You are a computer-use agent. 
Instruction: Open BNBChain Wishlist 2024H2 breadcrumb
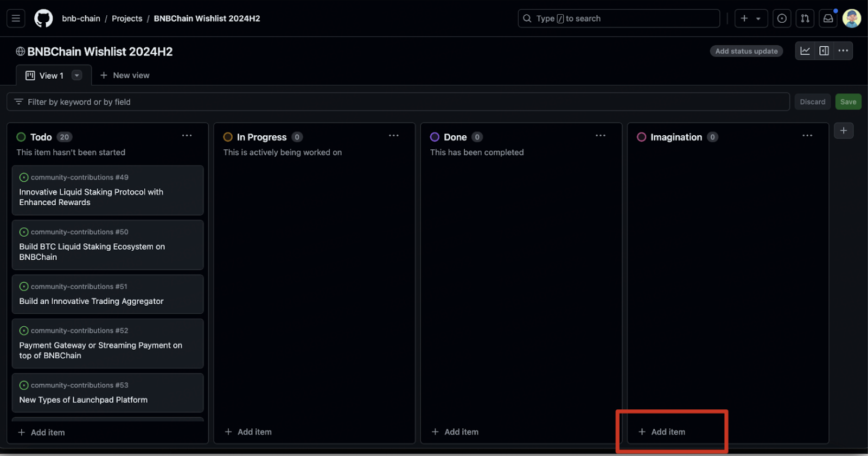pos(207,18)
